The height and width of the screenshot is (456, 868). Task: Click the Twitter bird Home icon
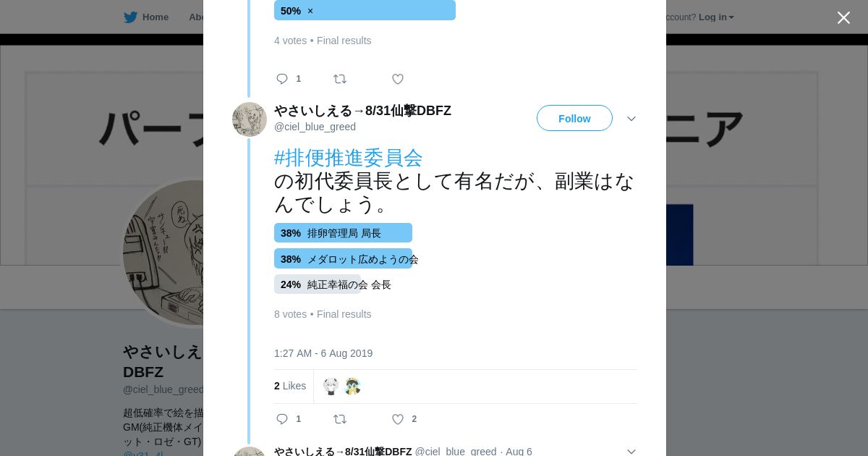130,17
